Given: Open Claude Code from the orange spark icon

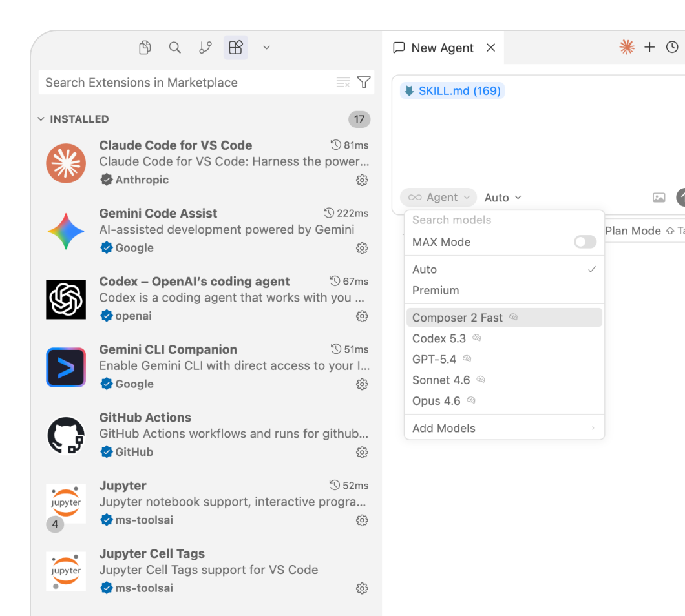Looking at the screenshot, I should pos(627,47).
